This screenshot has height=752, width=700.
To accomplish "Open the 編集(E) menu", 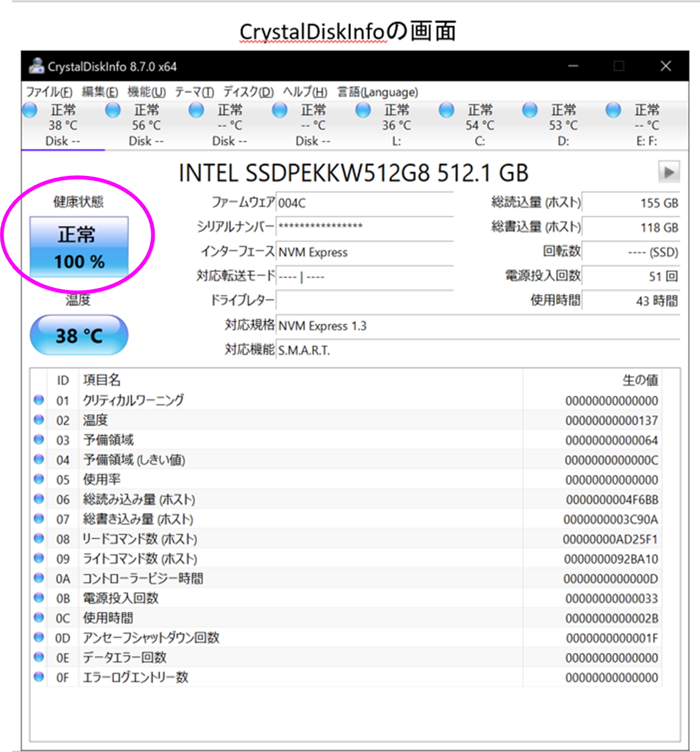I will pos(100,92).
